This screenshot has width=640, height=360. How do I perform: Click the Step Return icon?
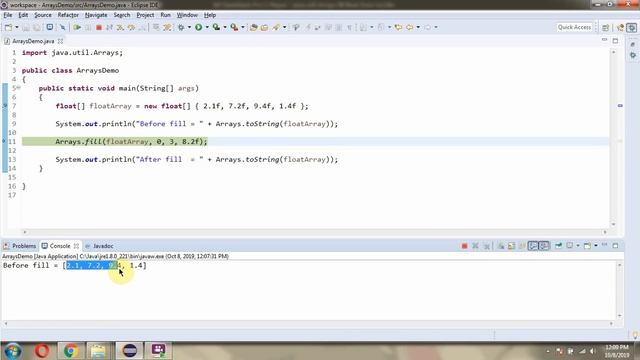(x=142, y=27)
